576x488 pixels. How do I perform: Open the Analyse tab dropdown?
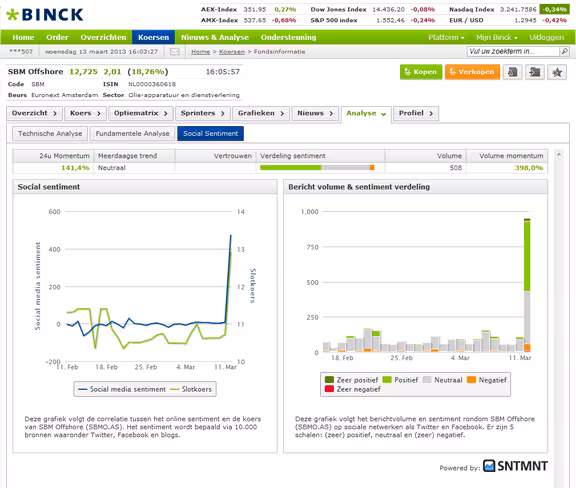click(x=366, y=114)
